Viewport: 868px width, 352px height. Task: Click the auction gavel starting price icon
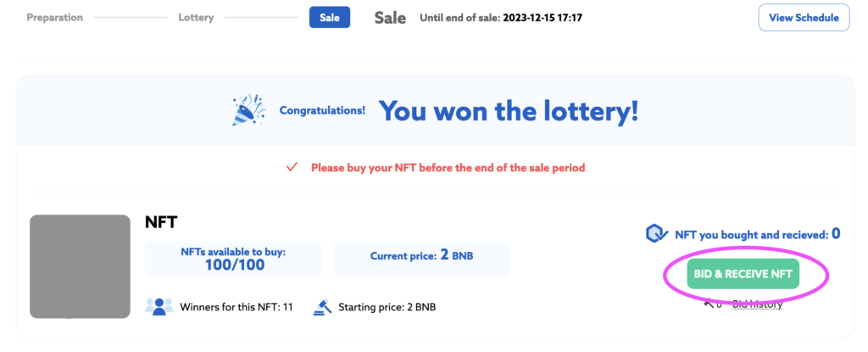coord(322,306)
